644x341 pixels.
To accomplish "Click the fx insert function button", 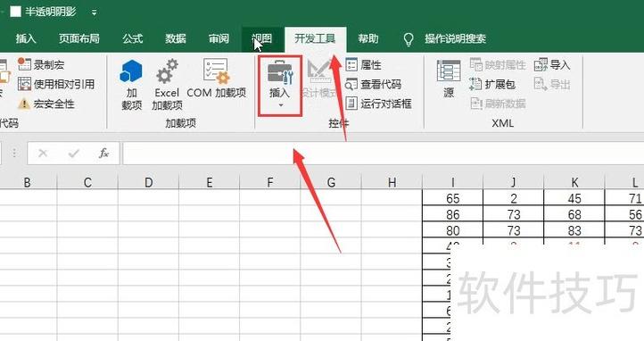I will (103, 154).
